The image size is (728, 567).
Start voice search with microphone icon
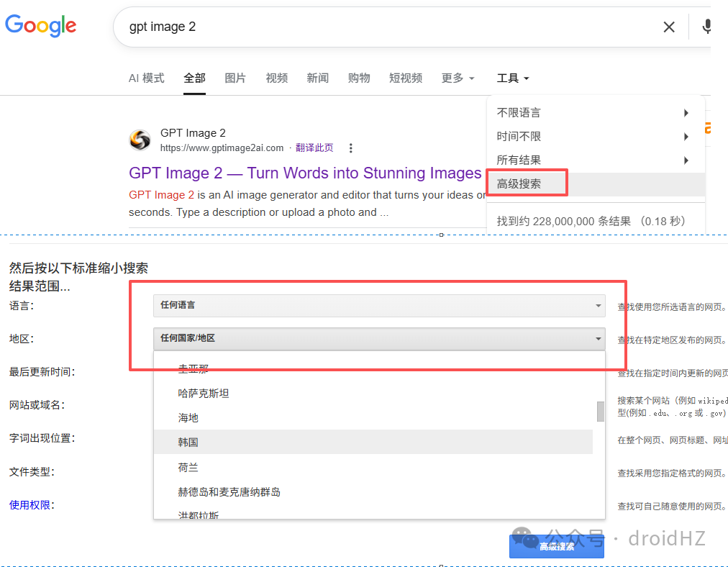coord(706,27)
